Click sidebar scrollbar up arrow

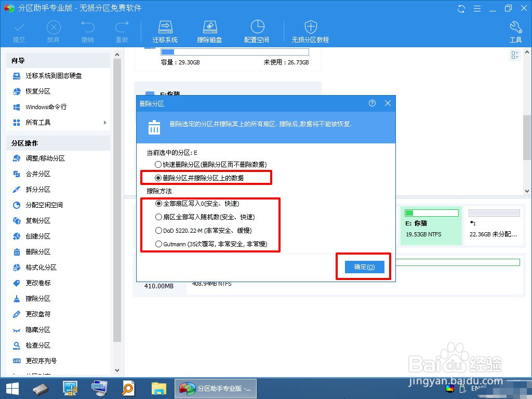(117, 54)
